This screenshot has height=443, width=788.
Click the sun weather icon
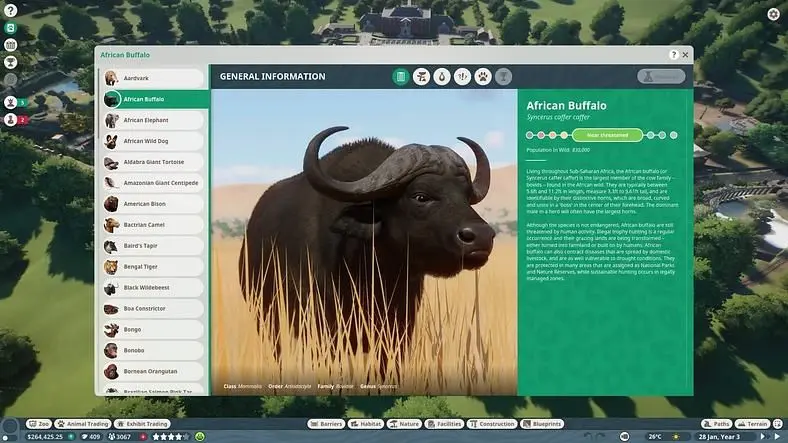(x=676, y=436)
